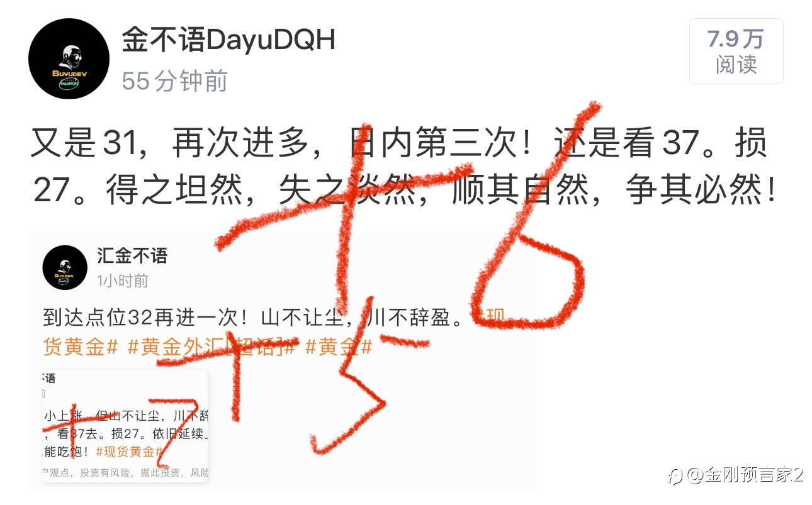Open the #黄金# hashtag link

pyautogui.click(x=339, y=348)
